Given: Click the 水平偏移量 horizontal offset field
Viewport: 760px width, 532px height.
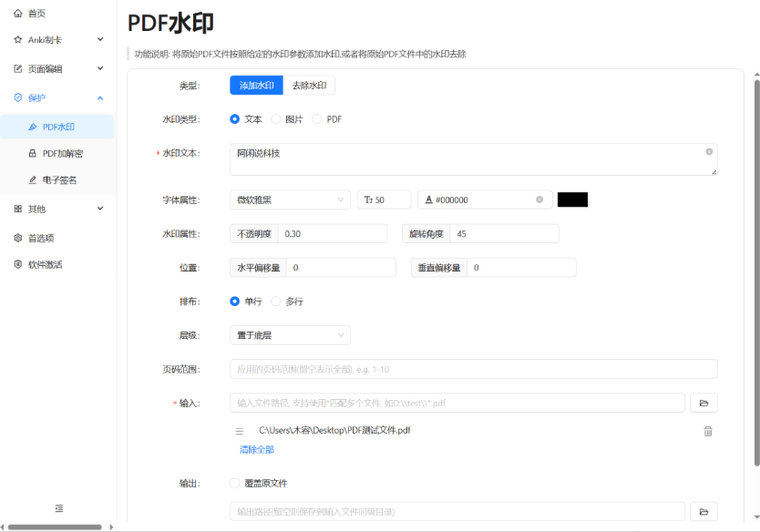Looking at the screenshot, I should pyautogui.click(x=341, y=268).
